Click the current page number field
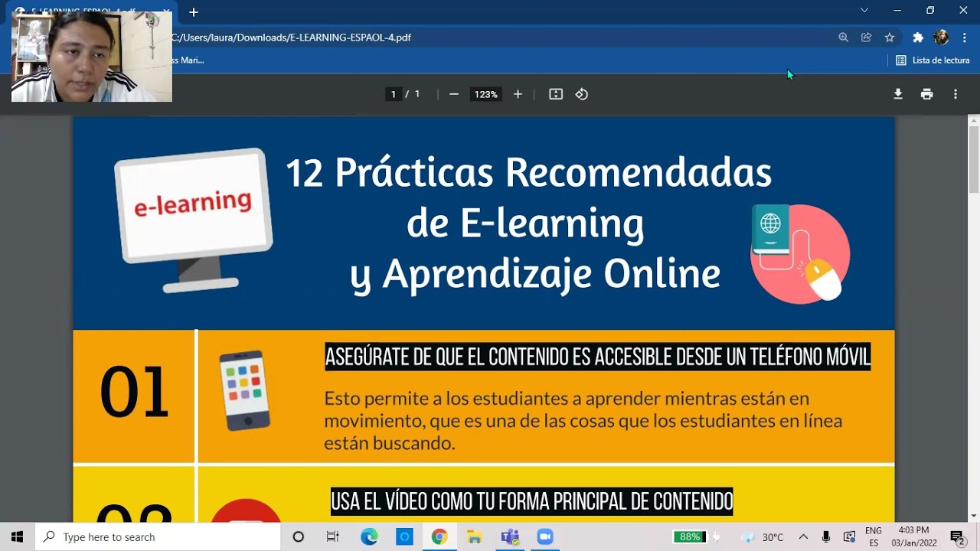 (x=394, y=94)
